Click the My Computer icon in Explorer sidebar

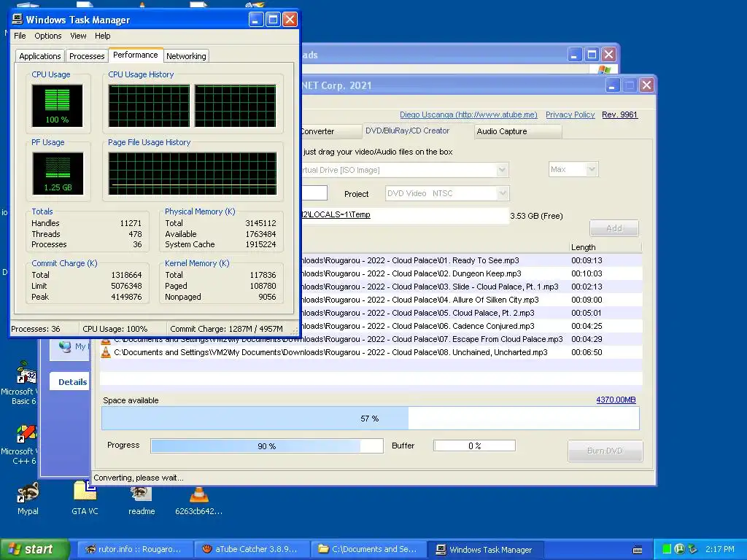pyautogui.click(x=65, y=346)
